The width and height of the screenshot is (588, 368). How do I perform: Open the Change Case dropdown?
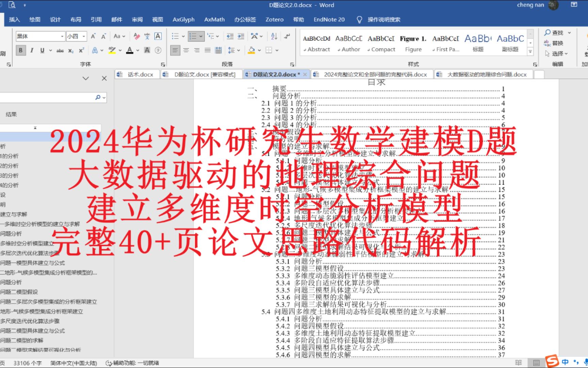pyautogui.click(x=119, y=36)
